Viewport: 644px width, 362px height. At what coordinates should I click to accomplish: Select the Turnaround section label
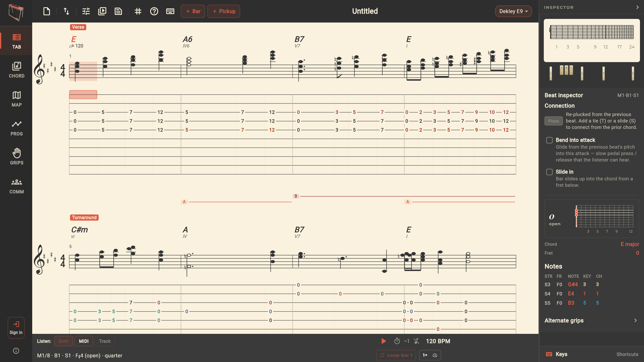pos(84,217)
